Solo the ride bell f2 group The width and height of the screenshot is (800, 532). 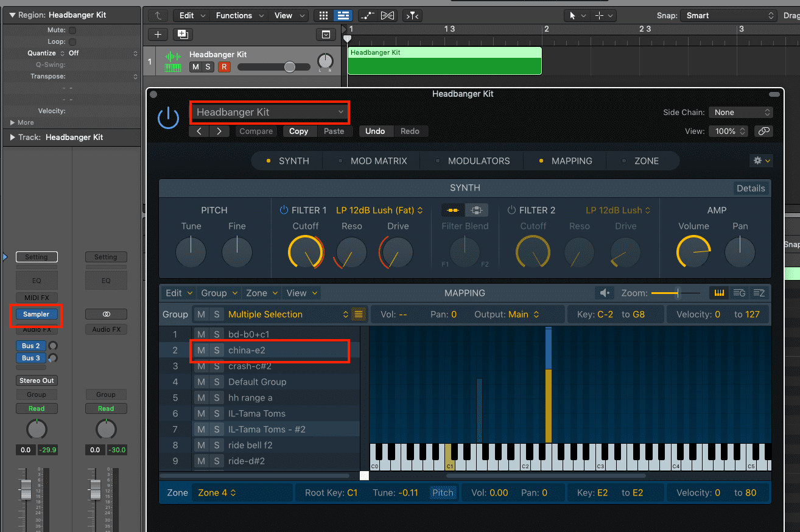[x=216, y=445]
